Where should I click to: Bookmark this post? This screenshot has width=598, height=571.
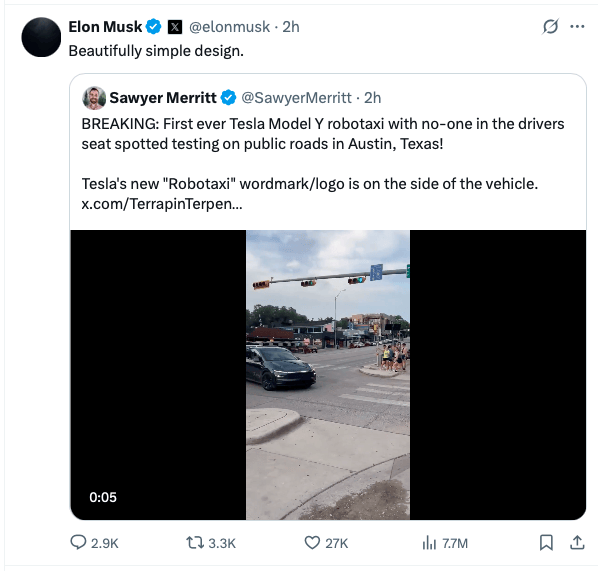(546, 542)
